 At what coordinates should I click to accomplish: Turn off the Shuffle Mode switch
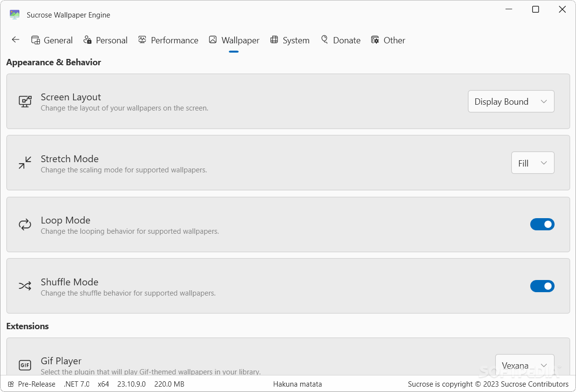pyautogui.click(x=542, y=286)
